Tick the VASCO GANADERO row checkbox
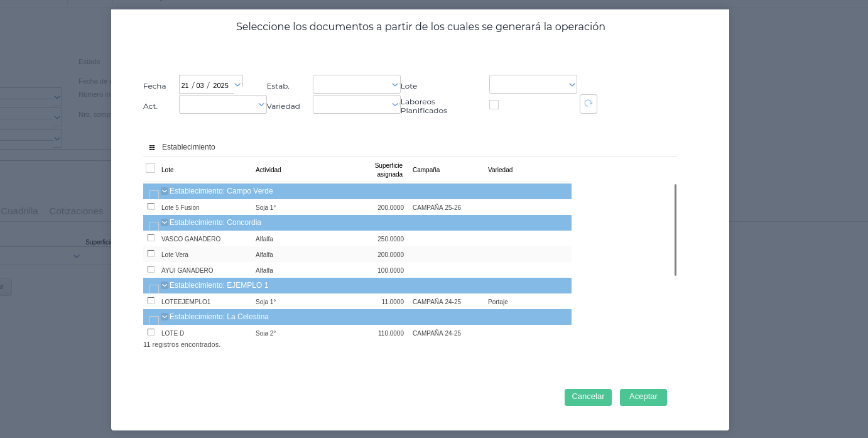The width and height of the screenshot is (868, 438). click(x=151, y=238)
